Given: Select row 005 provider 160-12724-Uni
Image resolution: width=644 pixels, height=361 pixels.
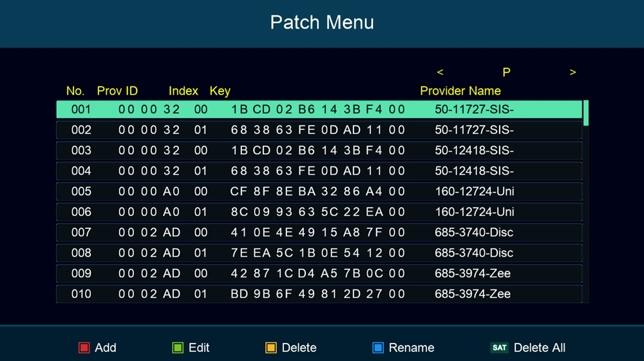Looking at the screenshot, I should pyautogui.click(x=319, y=191).
